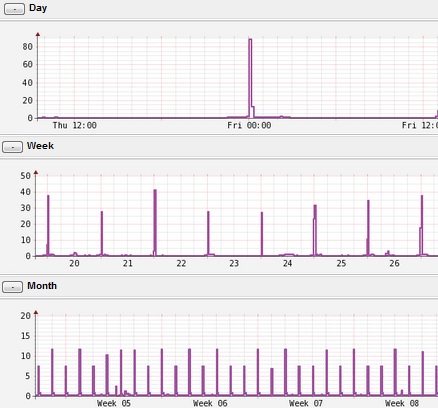Click the 50 value on Week y-axis
The height and width of the screenshot is (408, 438).
coord(26,176)
